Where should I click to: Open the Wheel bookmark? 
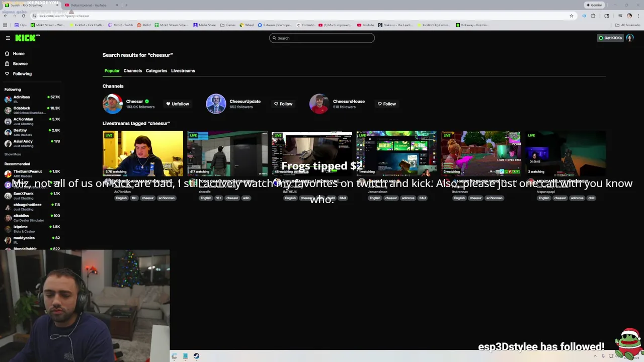pos(247,25)
